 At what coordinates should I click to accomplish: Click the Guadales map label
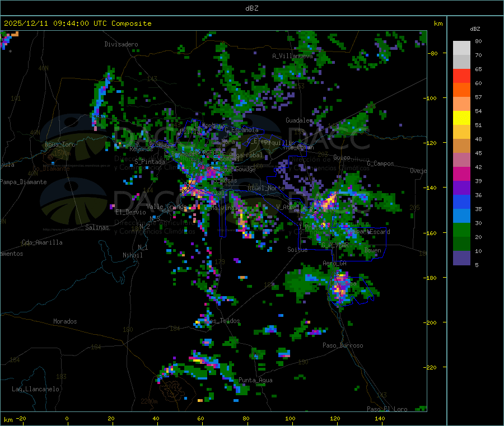(x=299, y=120)
